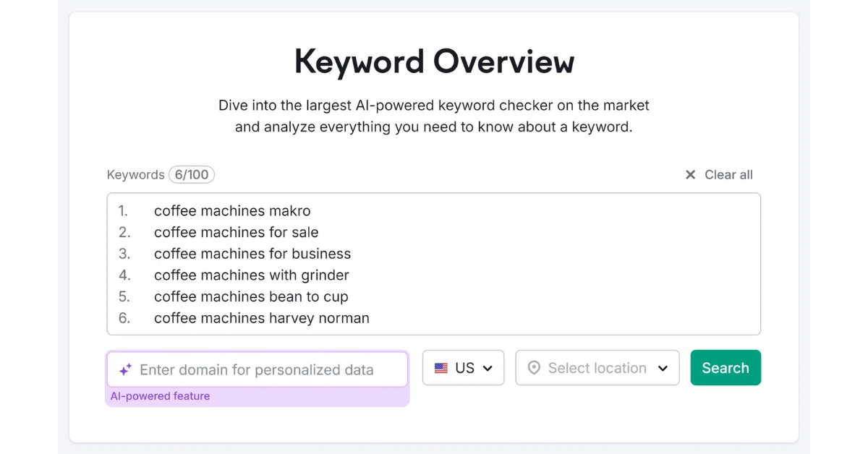This screenshot has height=454, width=868.
Task: Click the X icon beside Clear all
Action: pos(690,175)
